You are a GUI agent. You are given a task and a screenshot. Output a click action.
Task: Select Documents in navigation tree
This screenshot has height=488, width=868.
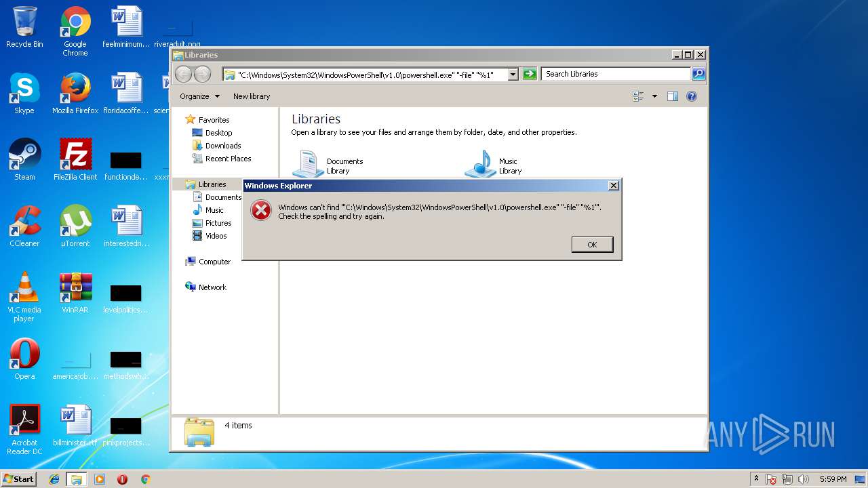pyautogui.click(x=217, y=197)
